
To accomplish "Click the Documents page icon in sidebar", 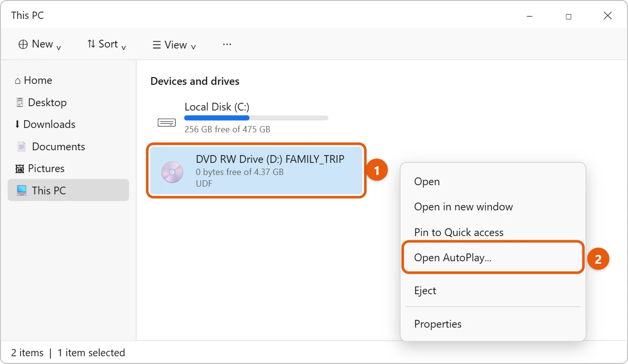I will click(21, 146).
